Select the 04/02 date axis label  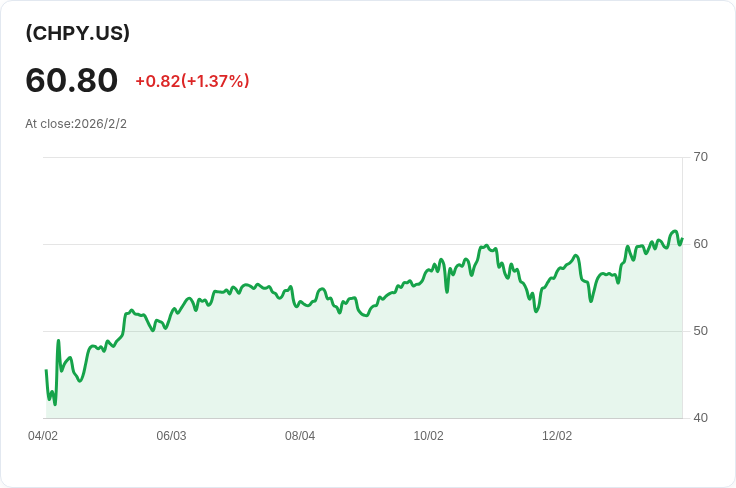(x=43, y=436)
